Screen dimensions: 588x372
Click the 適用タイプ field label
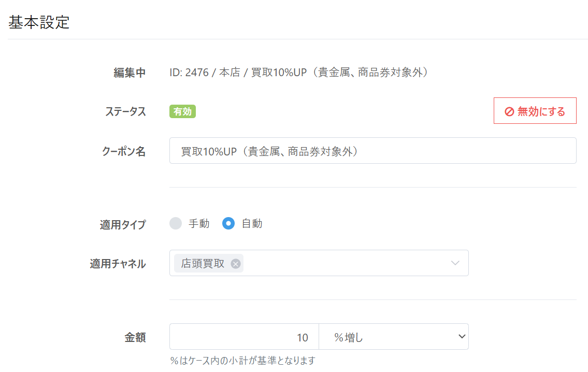pos(123,224)
